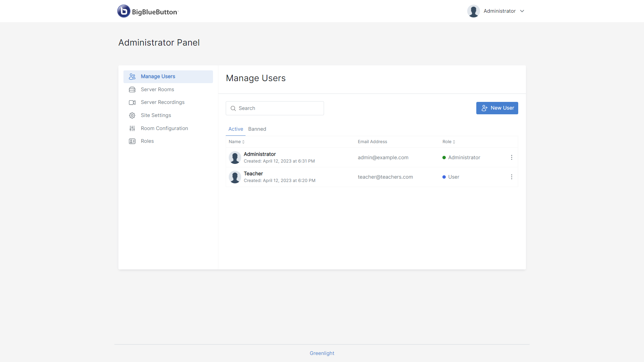Image resolution: width=644 pixels, height=362 pixels.
Task: Sort users by Name column
Action: 237,142
